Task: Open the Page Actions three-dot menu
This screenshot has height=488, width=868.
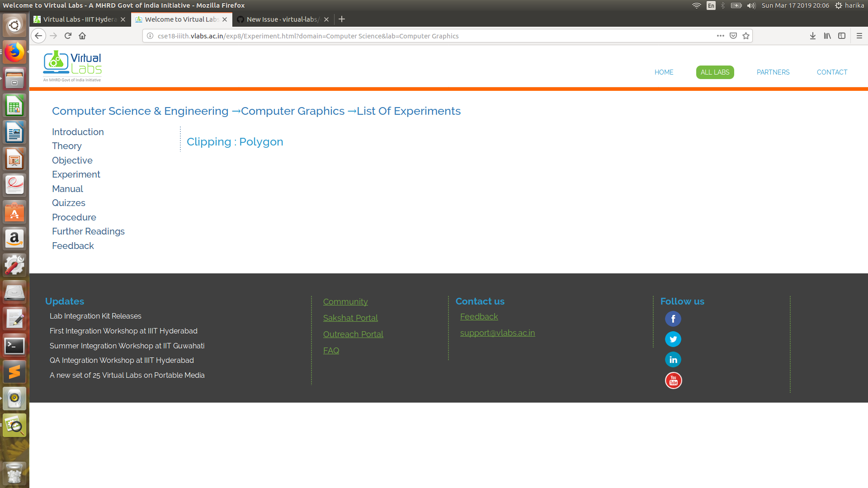Action: (720, 36)
